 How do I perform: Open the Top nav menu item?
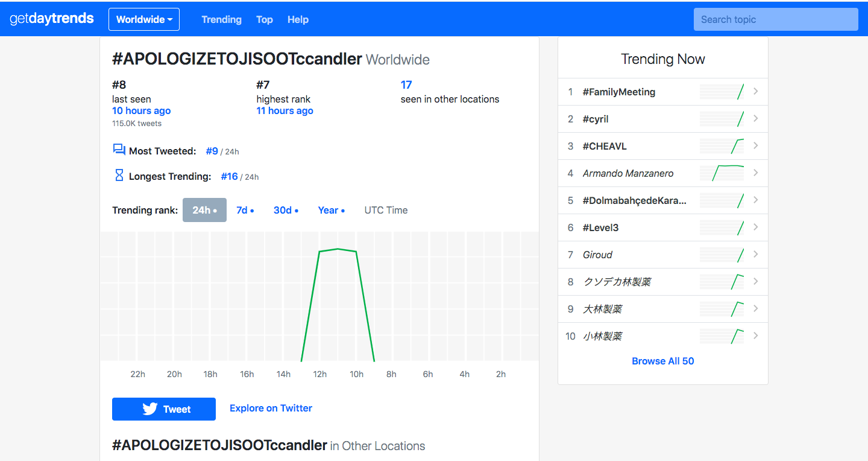(x=265, y=19)
